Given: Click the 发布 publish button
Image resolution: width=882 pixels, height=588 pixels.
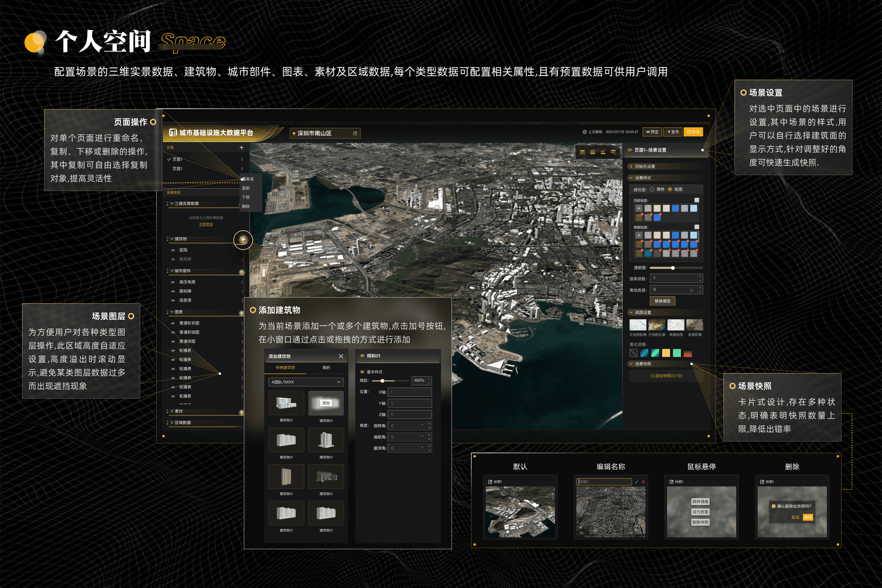Looking at the screenshot, I should pos(673,132).
